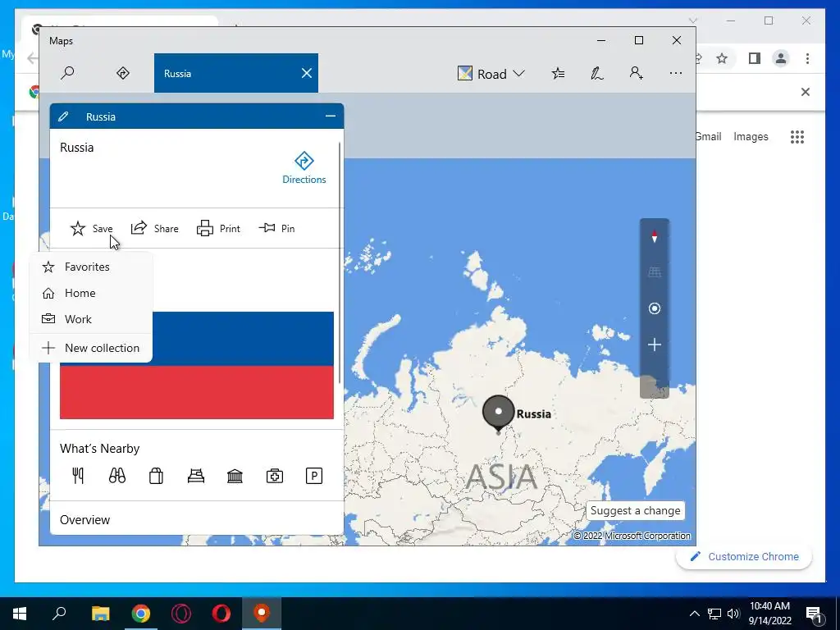Find nearby attractions binoculars icon
The height and width of the screenshot is (630, 840).
(117, 476)
